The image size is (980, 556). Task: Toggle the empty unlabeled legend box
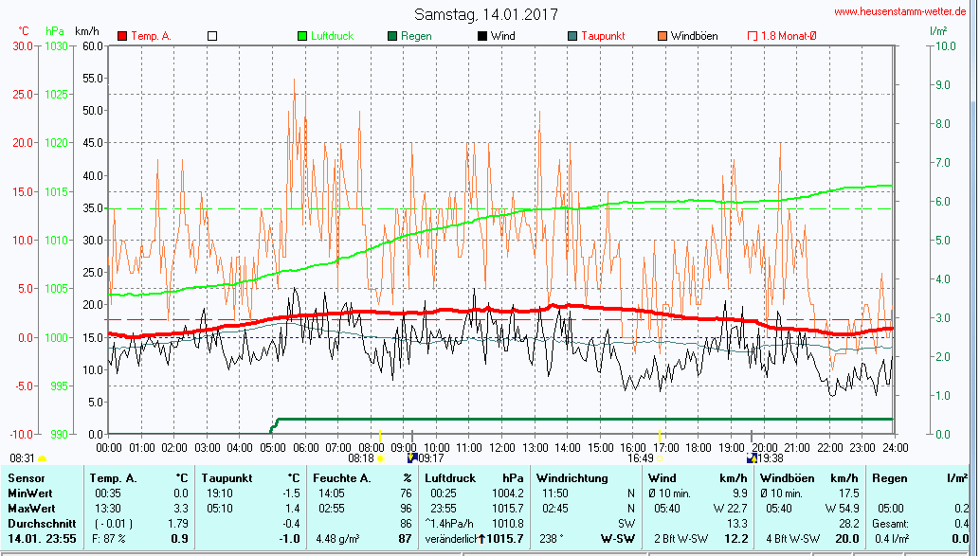pos(212,36)
